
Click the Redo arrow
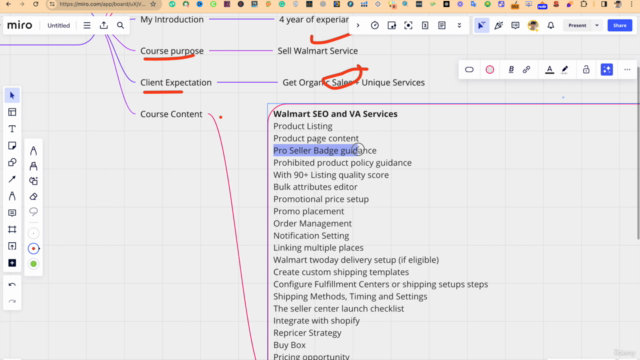pyautogui.click(x=12, y=301)
